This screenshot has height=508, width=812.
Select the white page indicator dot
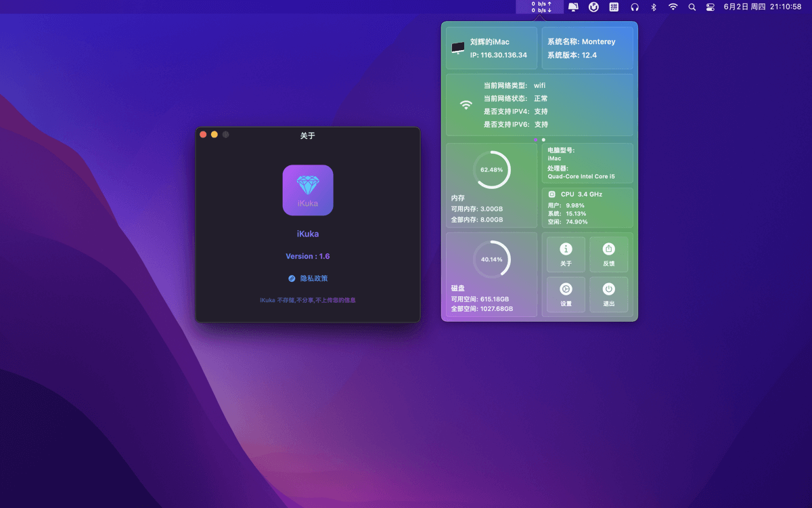(x=543, y=140)
